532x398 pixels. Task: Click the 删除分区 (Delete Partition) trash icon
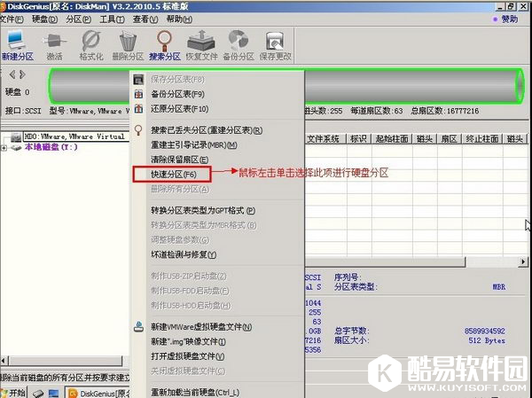point(128,44)
